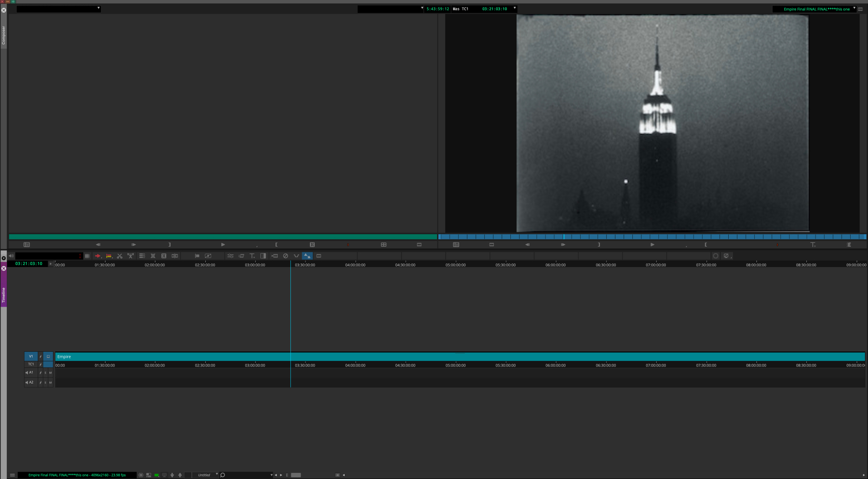Viewport: 868px width, 479px height.
Task: Open the Title tool T icon
Action: click(x=252, y=256)
